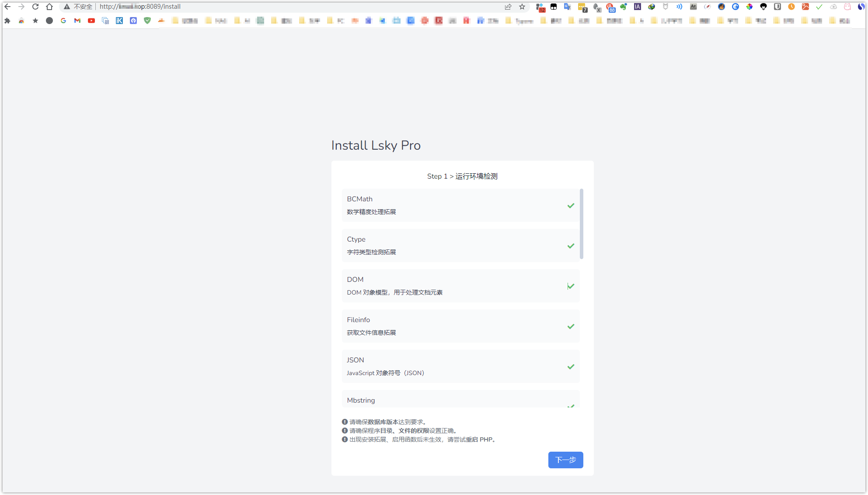The image size is (868, 495).
Task: Open the Google bookmark icon
Action: (63, 21)
